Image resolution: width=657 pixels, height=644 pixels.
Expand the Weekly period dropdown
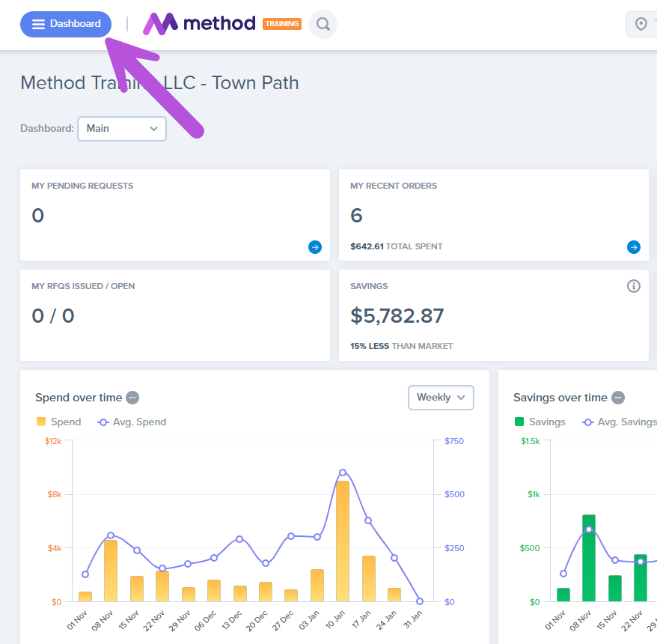(x=441, y=398)
